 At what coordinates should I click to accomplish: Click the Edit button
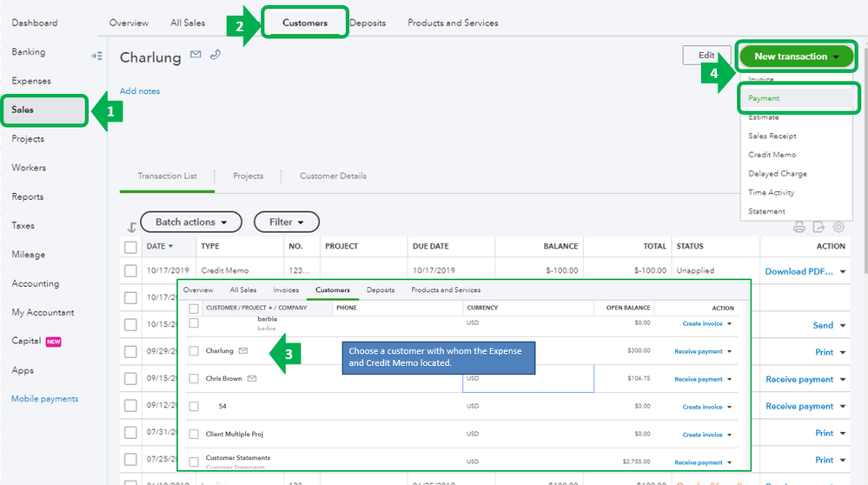point(706,56)
